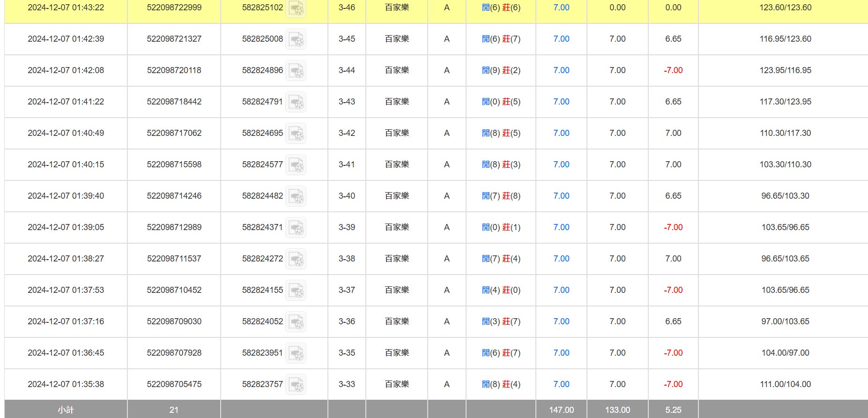
Task: Click the replay icon for 582824695
Action: click(296, 134)
